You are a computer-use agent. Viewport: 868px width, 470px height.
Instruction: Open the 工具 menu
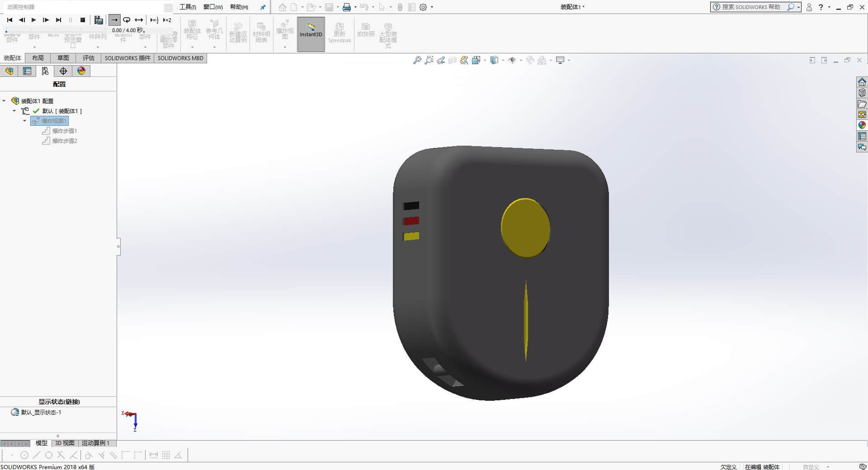click(188, 7)
